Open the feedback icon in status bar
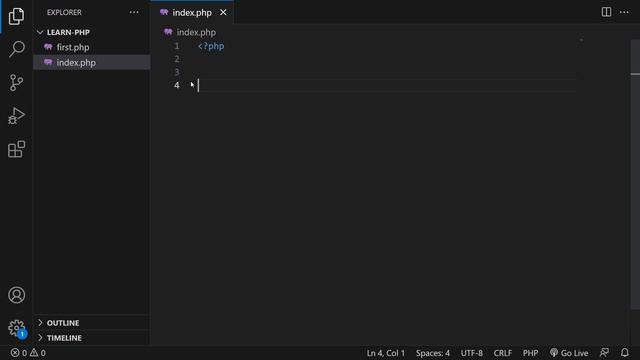The height and width of the screenshot is (360, 640). coord(604,353)
